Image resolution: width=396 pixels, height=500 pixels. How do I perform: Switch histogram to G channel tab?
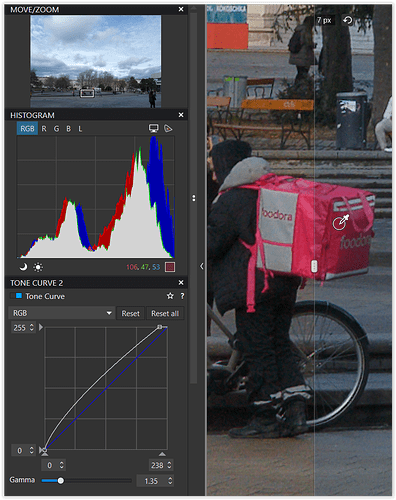click(x=56, y=129)
